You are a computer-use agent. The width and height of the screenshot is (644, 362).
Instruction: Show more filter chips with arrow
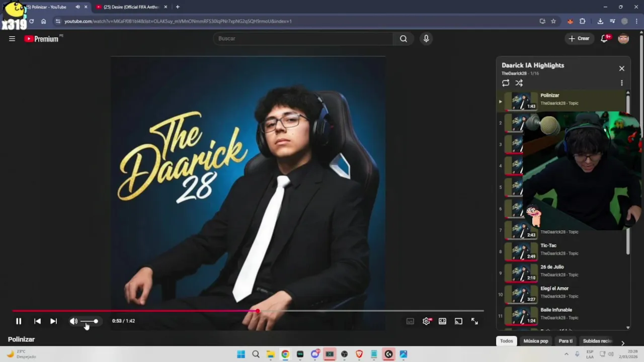[x=623, y=343]
